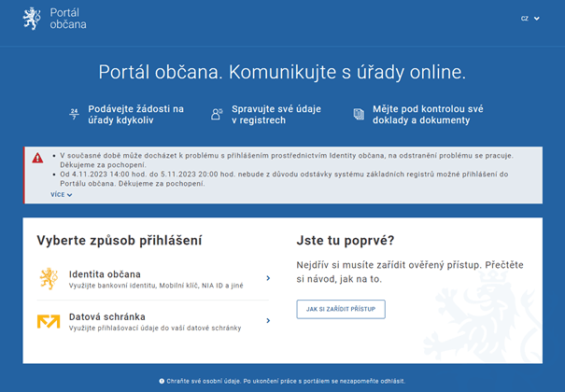Click the documents stack icon
Viewport: 565px width, 392px height.
(x=359, y=114)
